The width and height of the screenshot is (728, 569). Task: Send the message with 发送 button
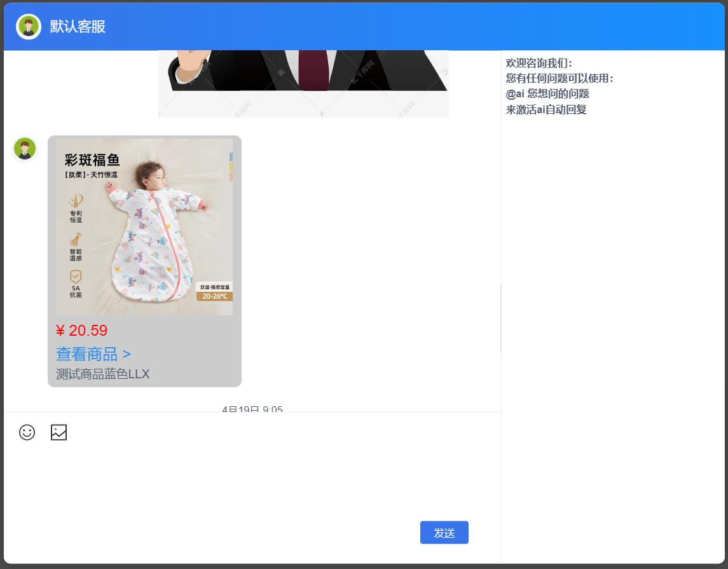pyautogui.click(x=444, y=532)
